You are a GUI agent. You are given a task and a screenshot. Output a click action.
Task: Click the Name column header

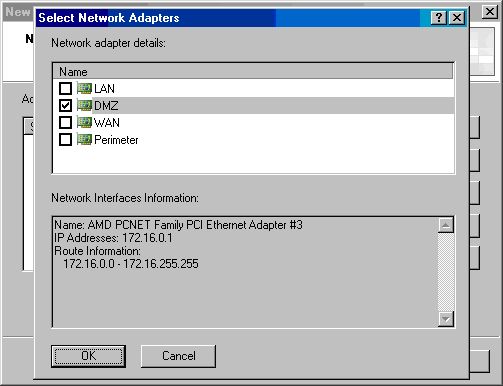coord(253,71)
